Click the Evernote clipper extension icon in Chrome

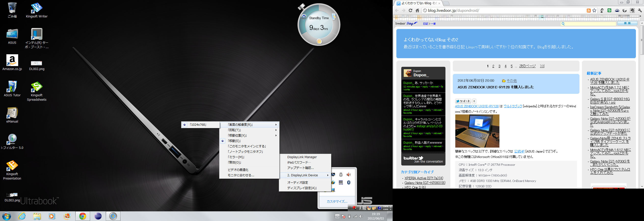632,11
